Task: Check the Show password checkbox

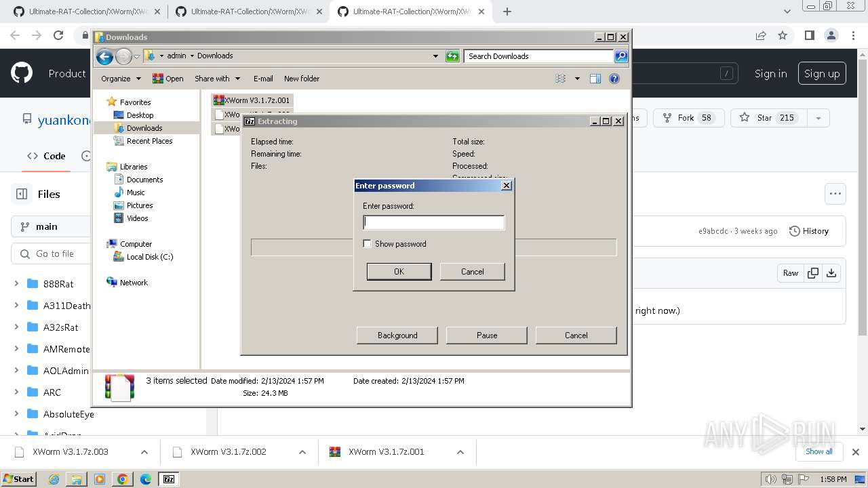Action: [367, 244]
